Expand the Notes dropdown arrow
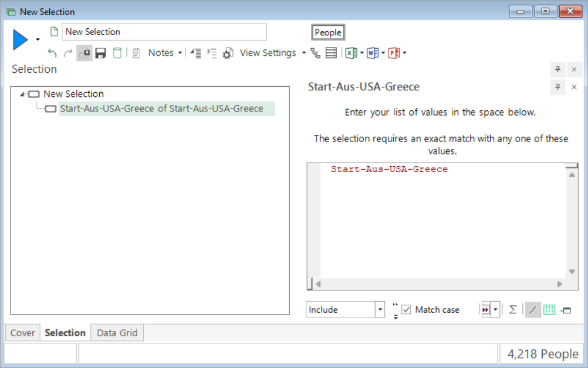The height and width of the screenshot is (368, 588). [x=180, y=53]
